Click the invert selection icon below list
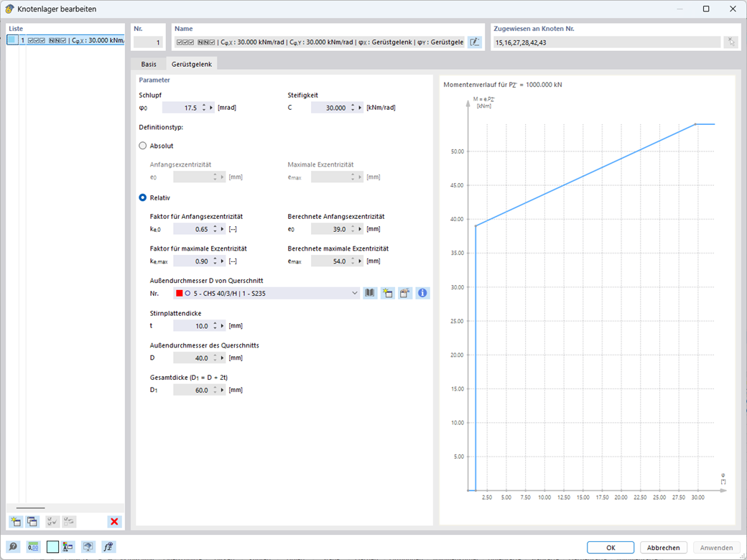Screen dimensions: 747x560 pyautogui.click(x=69, y=521)
